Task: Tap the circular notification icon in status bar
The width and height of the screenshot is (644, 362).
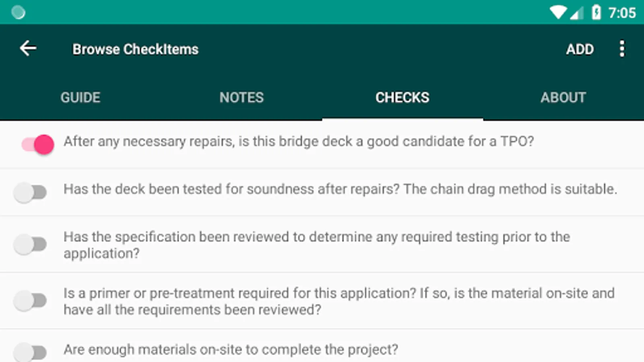Action: point(18,12)
